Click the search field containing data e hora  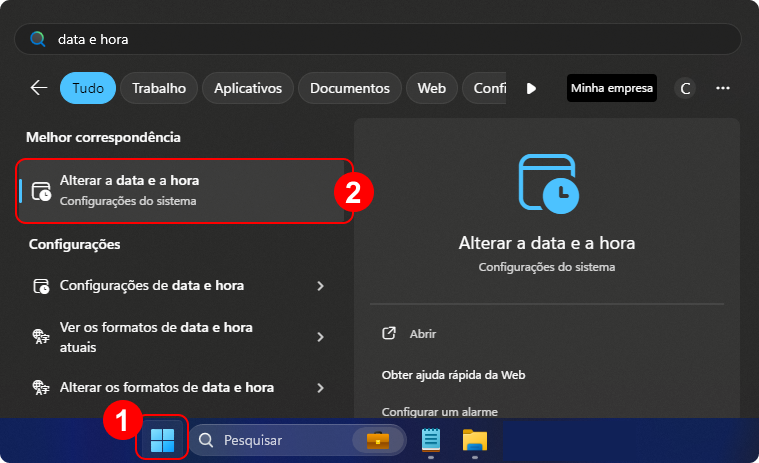pyautogui.click(x=378, y=39)
